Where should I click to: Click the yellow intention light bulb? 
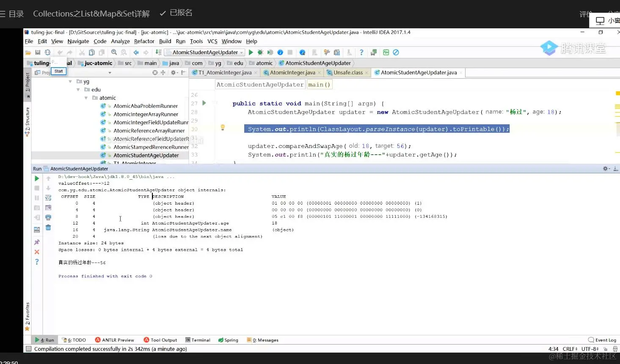click(x=223, y=127)
